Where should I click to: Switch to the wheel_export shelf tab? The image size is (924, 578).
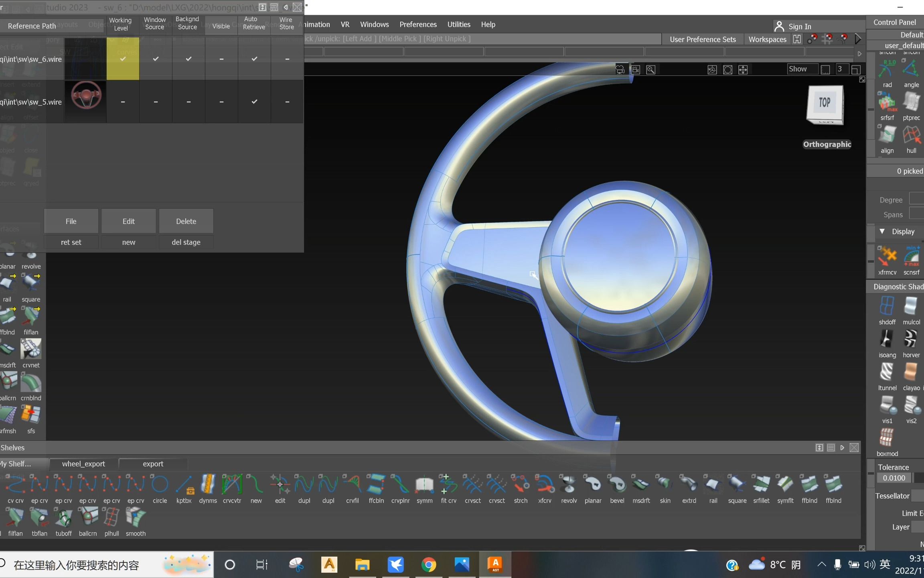point(83,464)
